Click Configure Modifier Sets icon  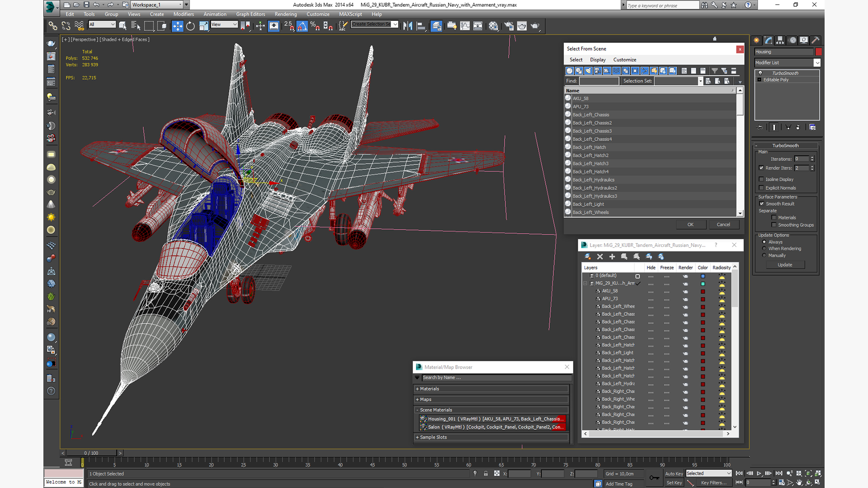point(812,127)
